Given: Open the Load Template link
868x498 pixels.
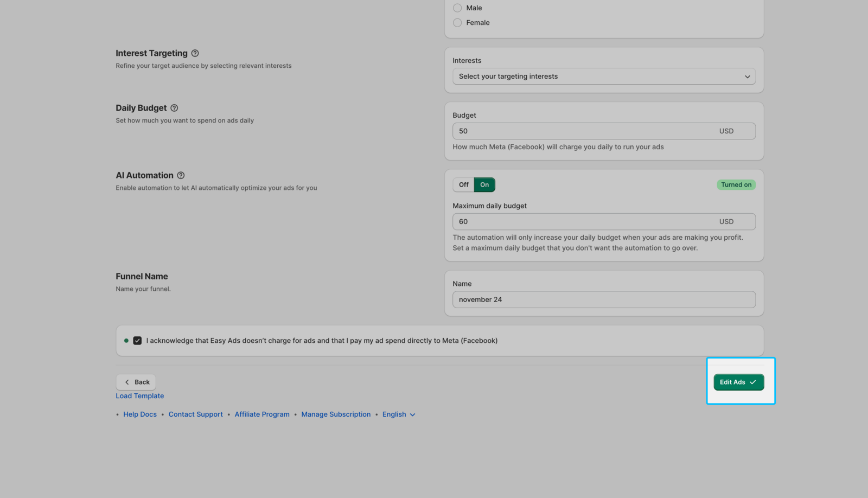Looking at the screenshot, I should tap(139, 396).
